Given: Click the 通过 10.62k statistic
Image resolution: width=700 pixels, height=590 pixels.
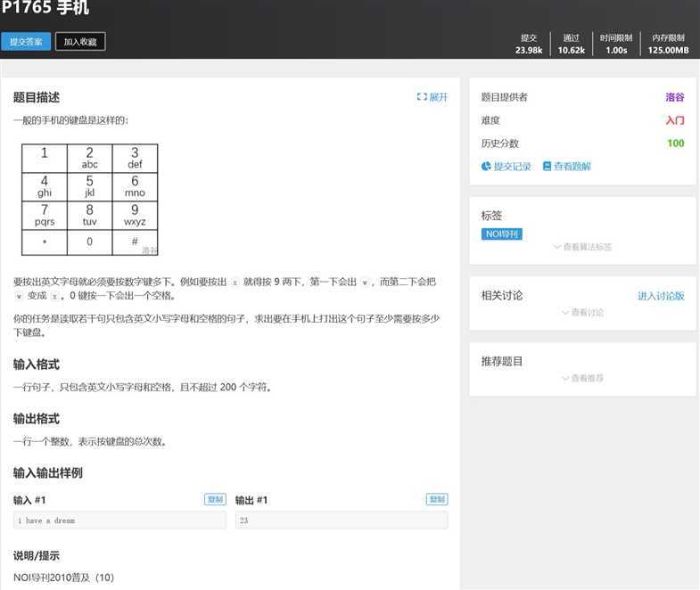Looking at the screenshot, I should click(571, 45).
